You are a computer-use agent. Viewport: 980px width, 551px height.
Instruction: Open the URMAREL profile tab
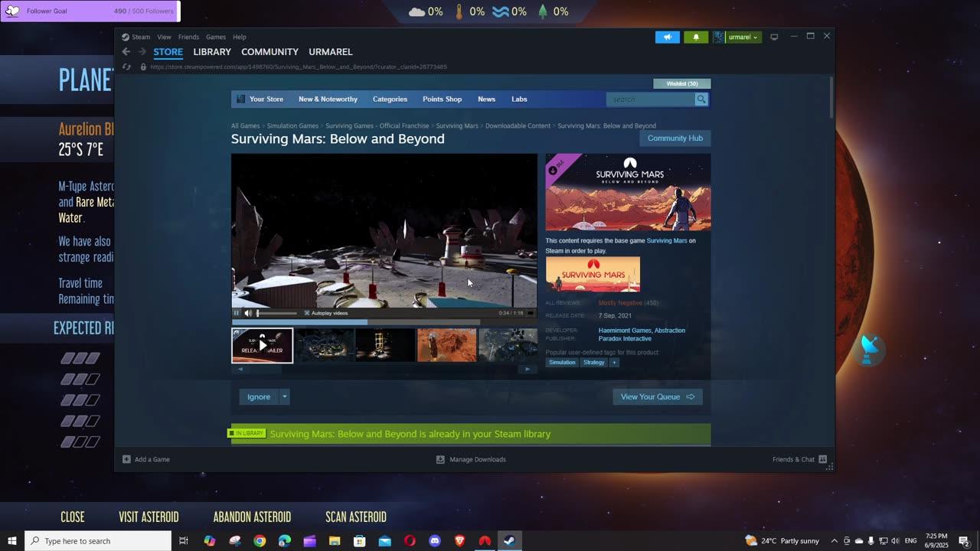tap(331, 52)
